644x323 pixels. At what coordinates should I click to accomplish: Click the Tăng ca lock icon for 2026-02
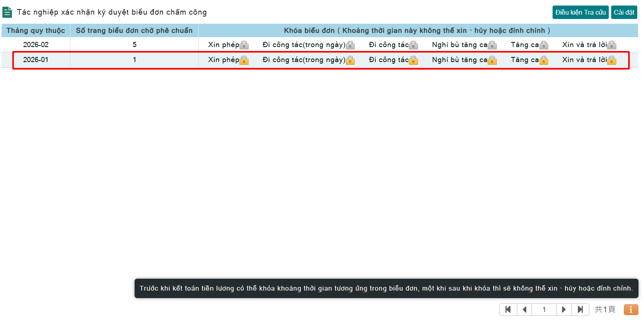click(544, 45)
